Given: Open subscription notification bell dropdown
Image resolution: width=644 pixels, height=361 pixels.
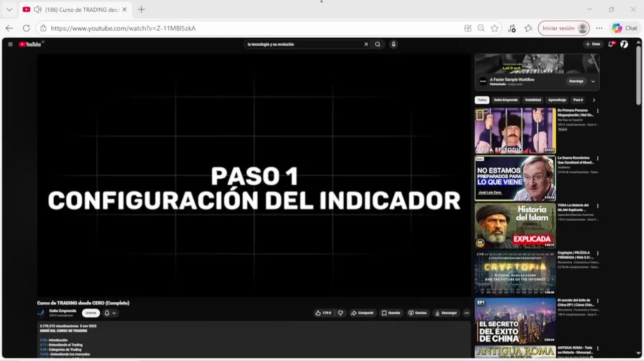Looking at the screenshot, I should pos(110,313).
